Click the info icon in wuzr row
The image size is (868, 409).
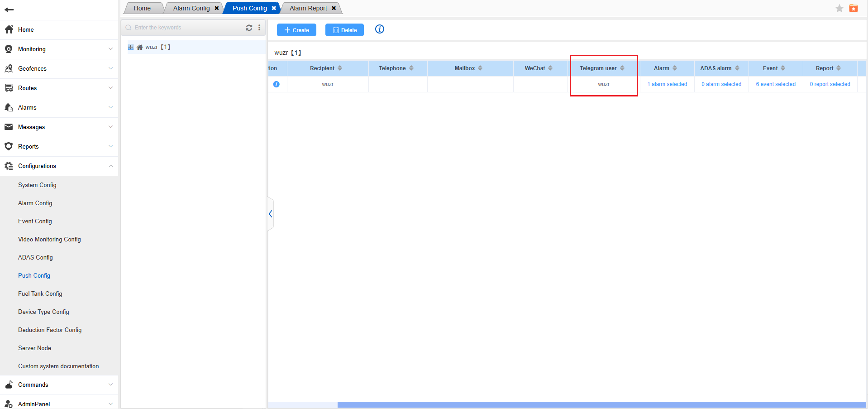[277, 84]
